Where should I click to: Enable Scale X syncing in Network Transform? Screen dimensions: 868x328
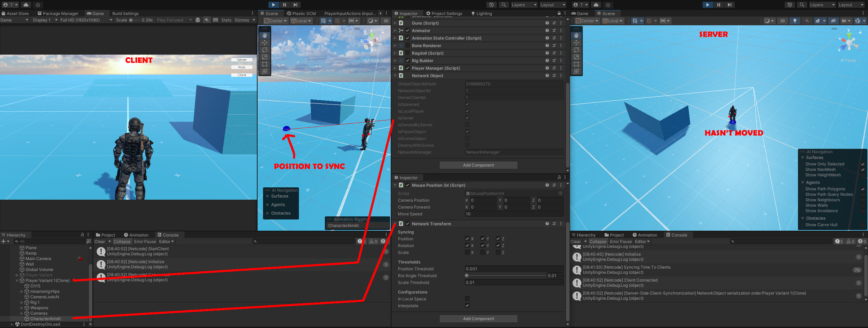tap(467, 252)
